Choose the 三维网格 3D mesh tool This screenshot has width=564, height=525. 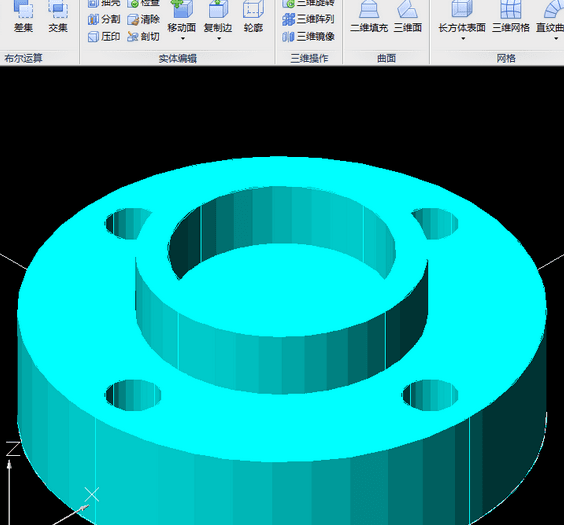(511, 16)
